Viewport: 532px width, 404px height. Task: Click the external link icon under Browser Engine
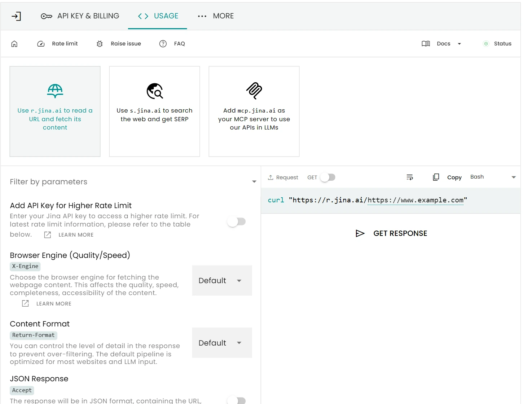pos(25,303)
